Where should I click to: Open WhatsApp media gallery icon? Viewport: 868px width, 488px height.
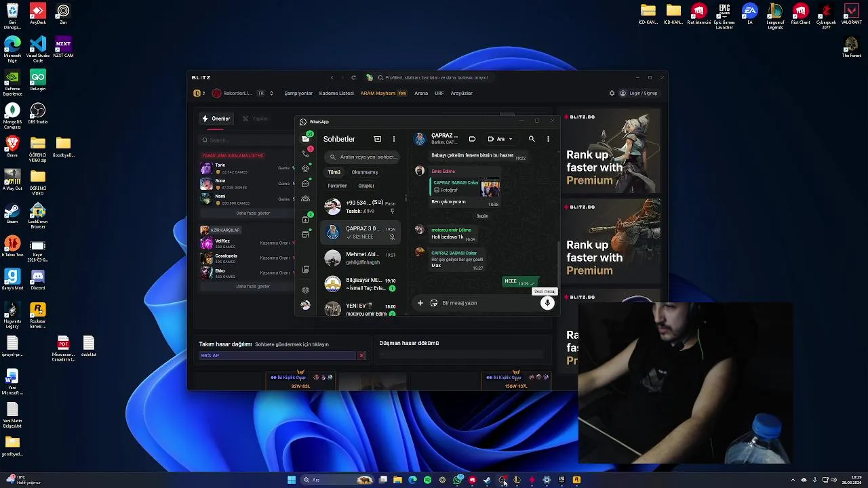click(x=306, y=270)
